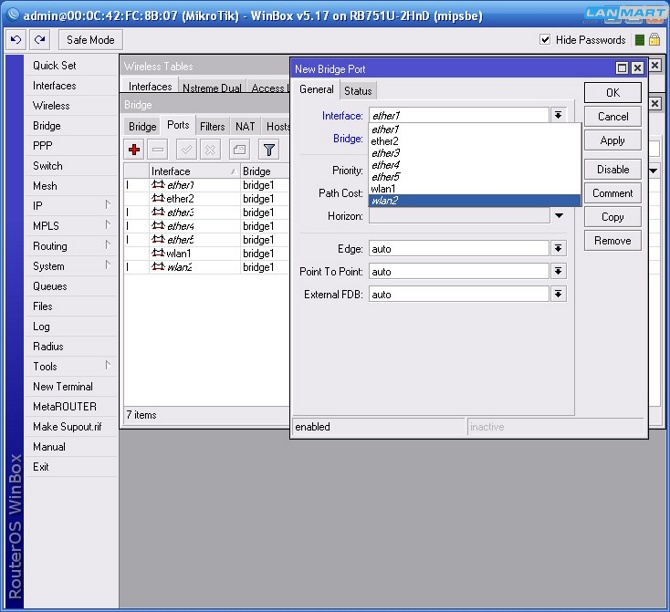The height and width of the screenshot is (612, 670).
Task: Click the port icon next to wlan1 row
Action: pos(158,253)
